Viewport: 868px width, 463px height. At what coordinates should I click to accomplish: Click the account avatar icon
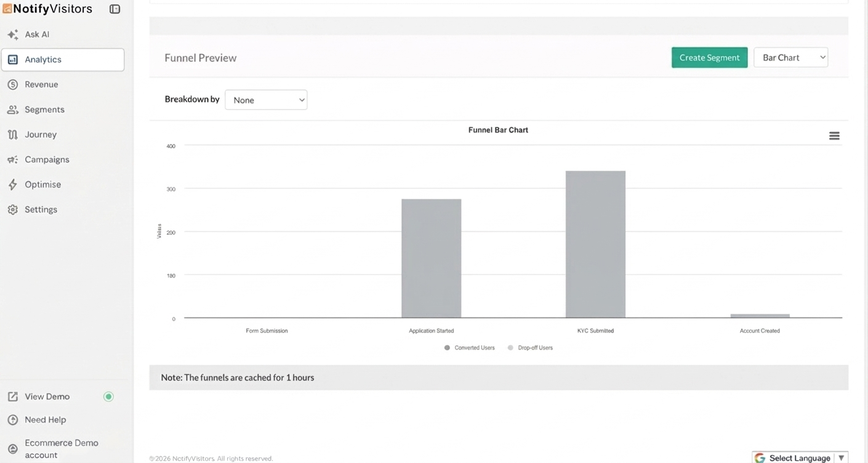(12, 449)
